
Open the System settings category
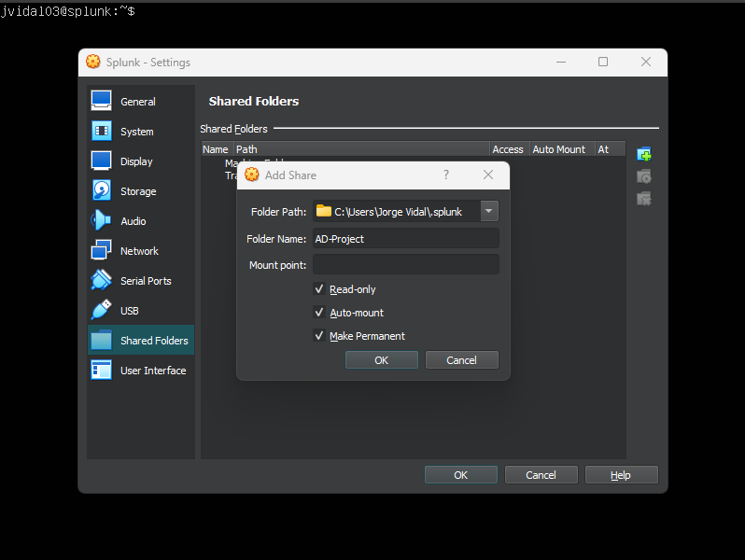pos(141,132)
